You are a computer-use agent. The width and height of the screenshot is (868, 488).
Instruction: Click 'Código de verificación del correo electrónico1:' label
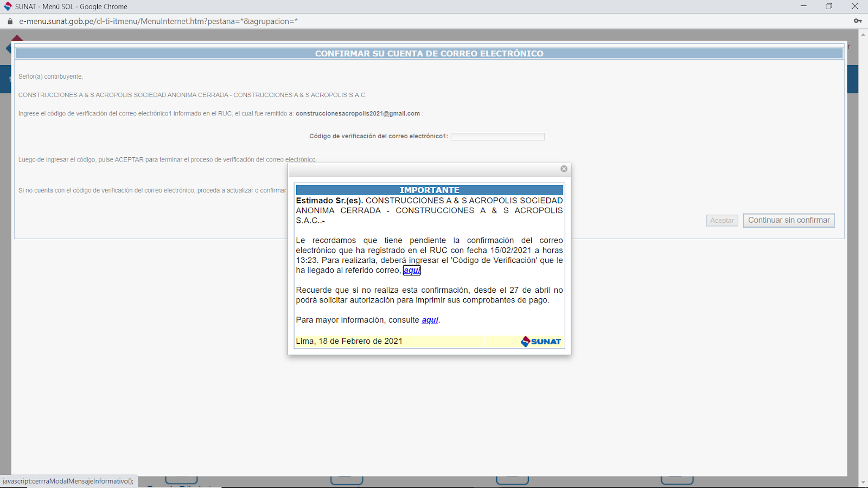[x=379, y=136]
